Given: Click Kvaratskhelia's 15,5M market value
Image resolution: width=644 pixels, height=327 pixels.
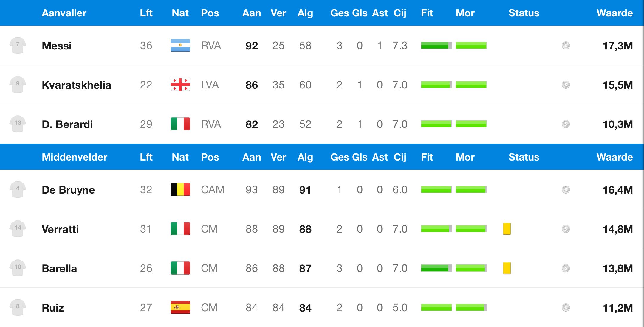Looking at the screenshot, I should pyautogui.click(x=617, y=85).
